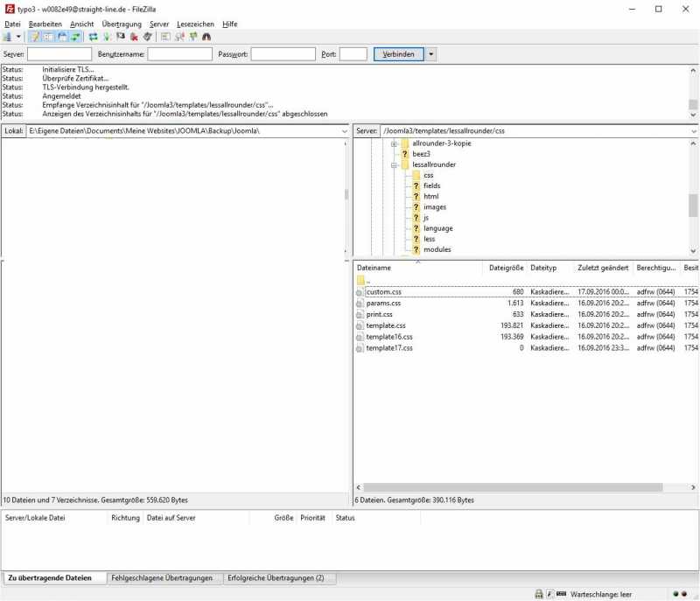Screen dimensions: 700x601
Task: Toggle the message log display
Action: (34, 37)
